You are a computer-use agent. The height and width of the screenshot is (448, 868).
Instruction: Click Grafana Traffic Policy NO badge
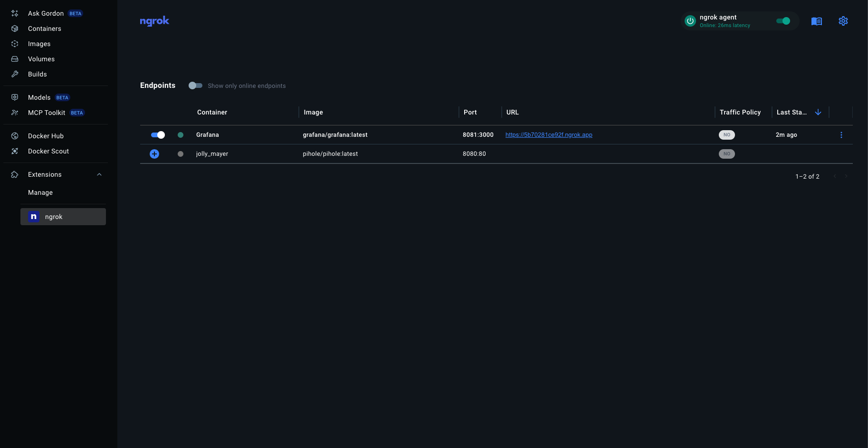pos(727,135)
